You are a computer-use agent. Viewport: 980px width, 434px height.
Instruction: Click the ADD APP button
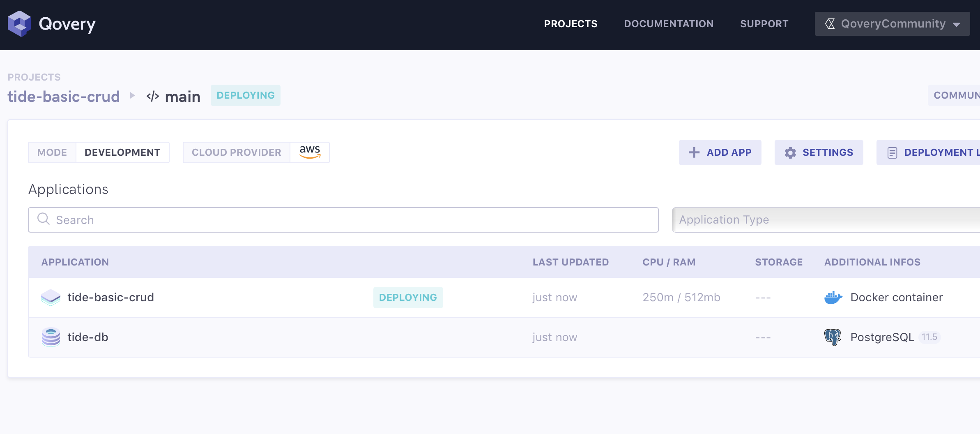pos(720,152)
